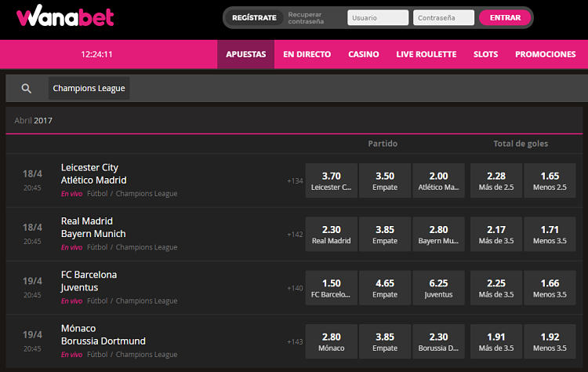The image size is (588, 372).
Task: Click the Total de goles column header
Action: point(521,144)
